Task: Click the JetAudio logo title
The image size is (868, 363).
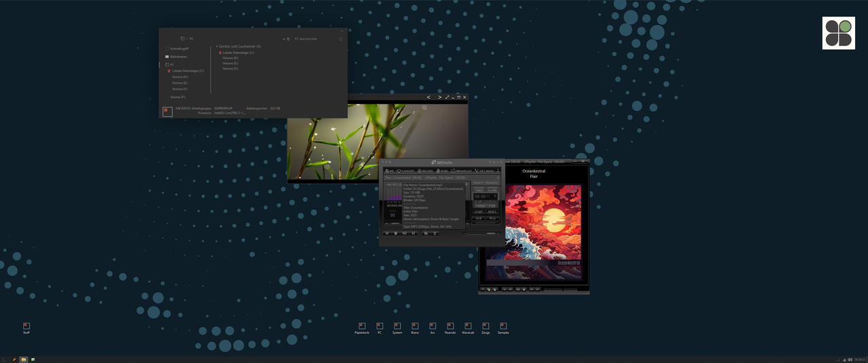Action: 442,163
